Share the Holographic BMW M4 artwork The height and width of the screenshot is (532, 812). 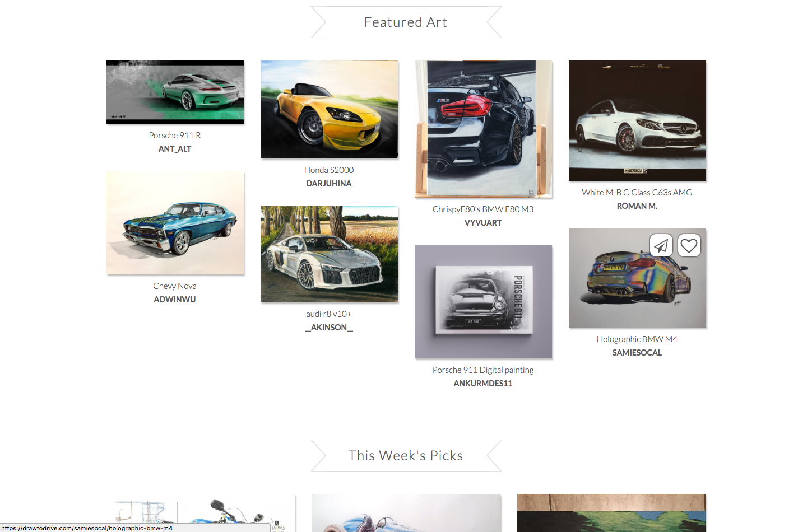(661, 245)
